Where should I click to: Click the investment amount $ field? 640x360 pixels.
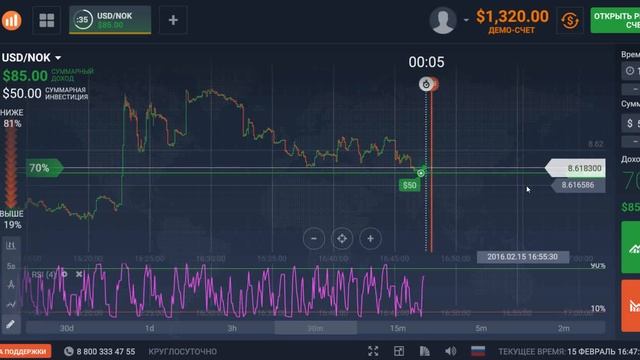[631, 123]
